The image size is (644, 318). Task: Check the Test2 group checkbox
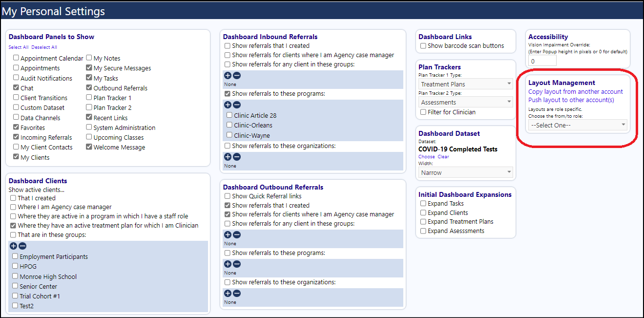point(15,306)
